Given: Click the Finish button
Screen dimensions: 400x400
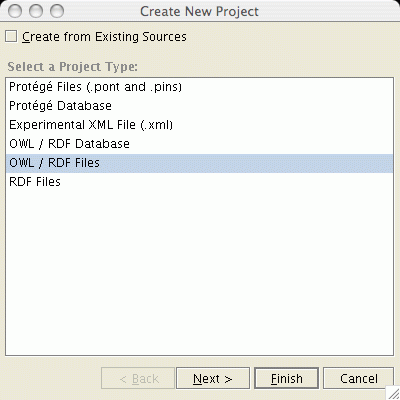Looking at the screenshot, I should (x=286, y=378).
